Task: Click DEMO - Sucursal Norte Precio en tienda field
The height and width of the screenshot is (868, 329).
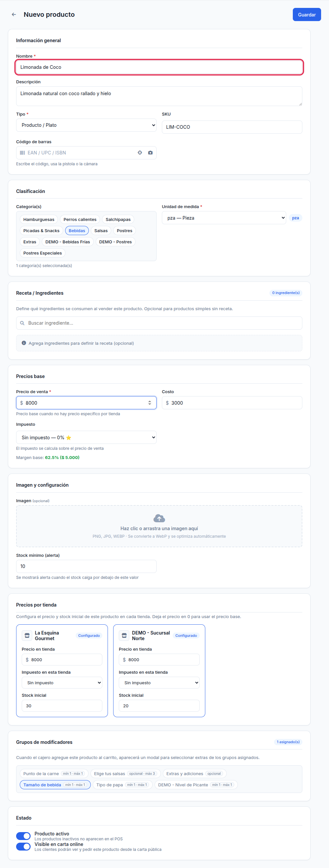Action: (159, 660)
